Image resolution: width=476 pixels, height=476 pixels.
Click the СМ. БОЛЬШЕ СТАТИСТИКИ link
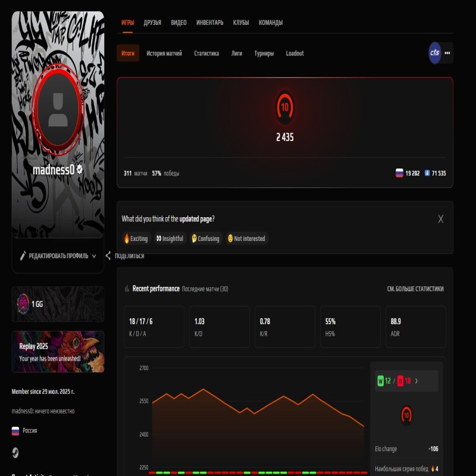click(415, 288)
